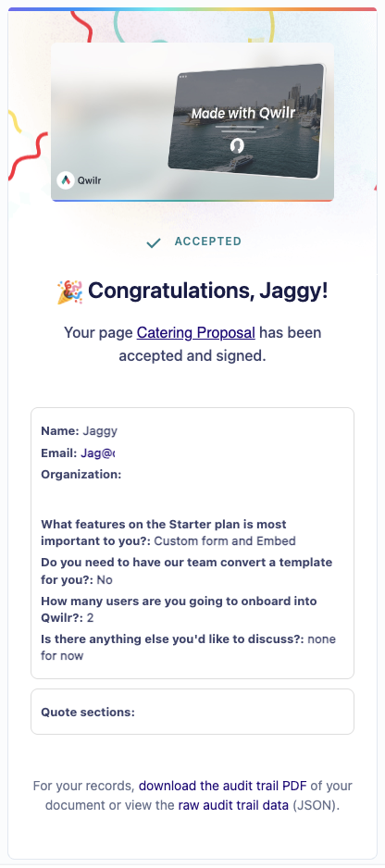The height and width of the screenshot is (868, 385).
Task: Select the Name field value Jaggy
Action: click(100, 431)
